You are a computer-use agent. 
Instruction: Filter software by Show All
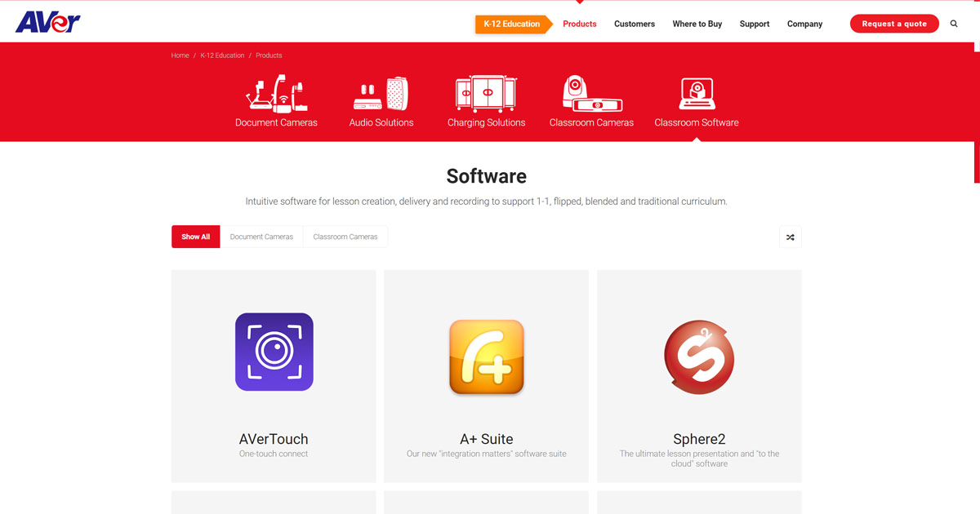click(x=195, y=237)
